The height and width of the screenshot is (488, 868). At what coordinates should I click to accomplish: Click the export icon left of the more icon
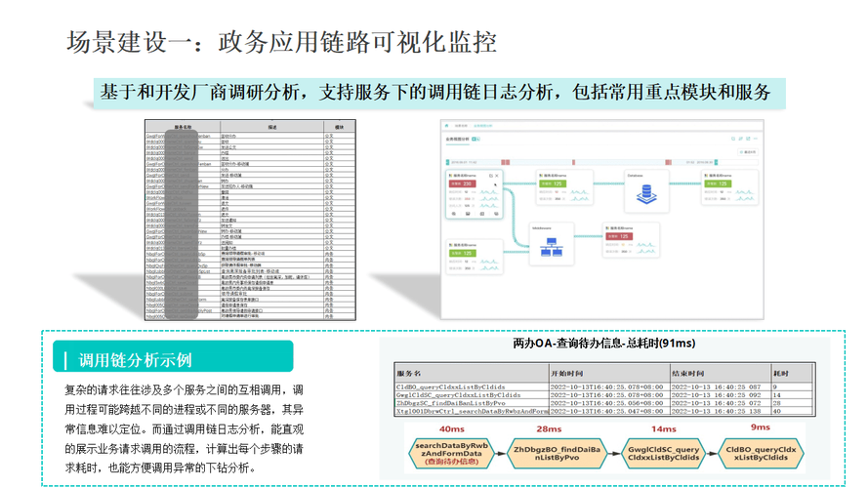(748, 139)
